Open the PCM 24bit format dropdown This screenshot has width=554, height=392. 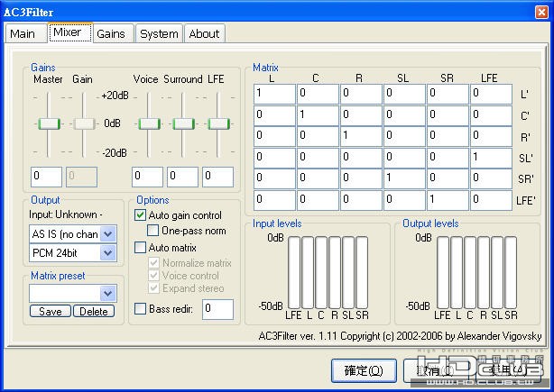coord(107,252)
